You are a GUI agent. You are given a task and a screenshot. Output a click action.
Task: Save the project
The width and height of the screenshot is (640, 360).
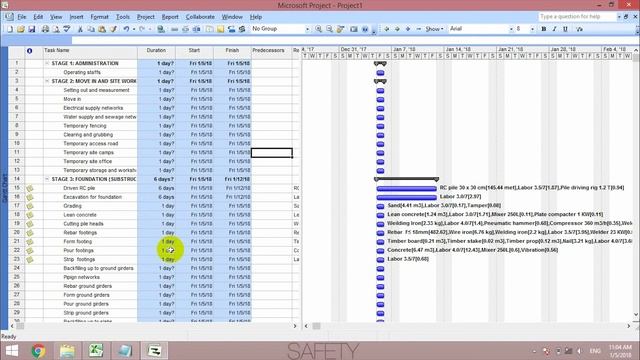31,29
